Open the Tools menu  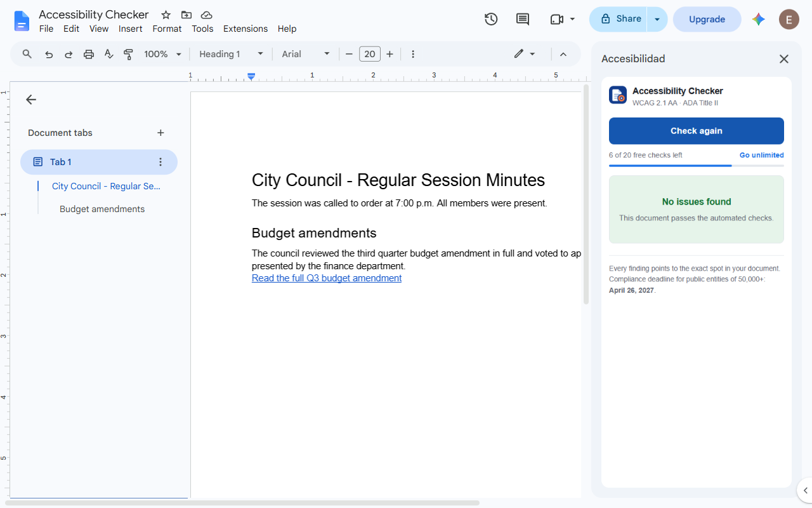(202, 29)
